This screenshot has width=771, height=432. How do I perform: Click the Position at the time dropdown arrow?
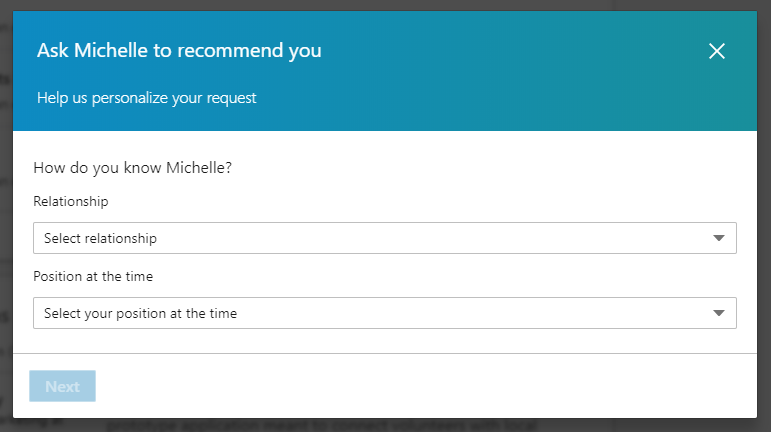coord(718,313)
